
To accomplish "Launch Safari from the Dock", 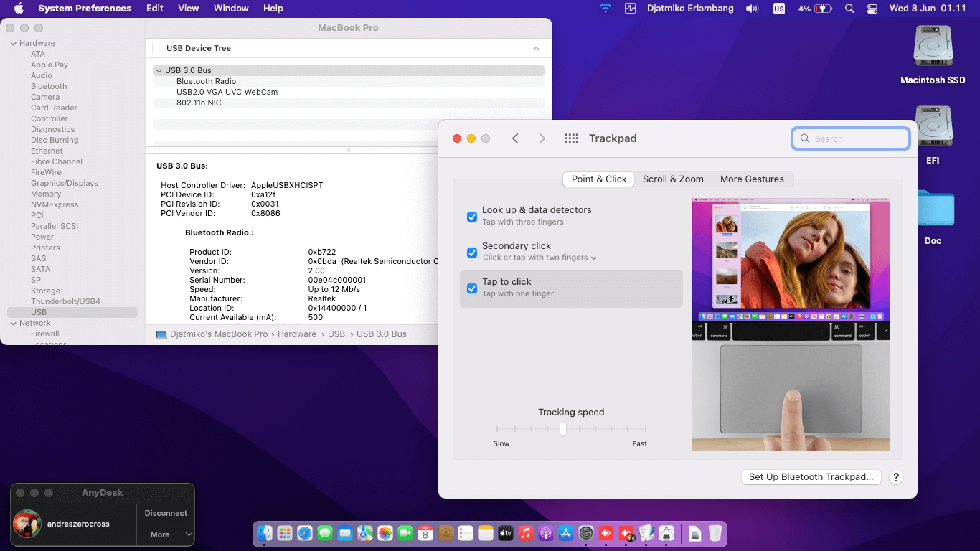I will (305, 533).
